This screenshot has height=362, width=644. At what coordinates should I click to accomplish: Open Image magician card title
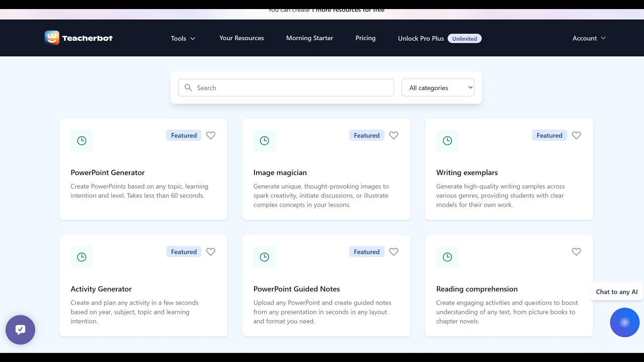click(280, 172)
